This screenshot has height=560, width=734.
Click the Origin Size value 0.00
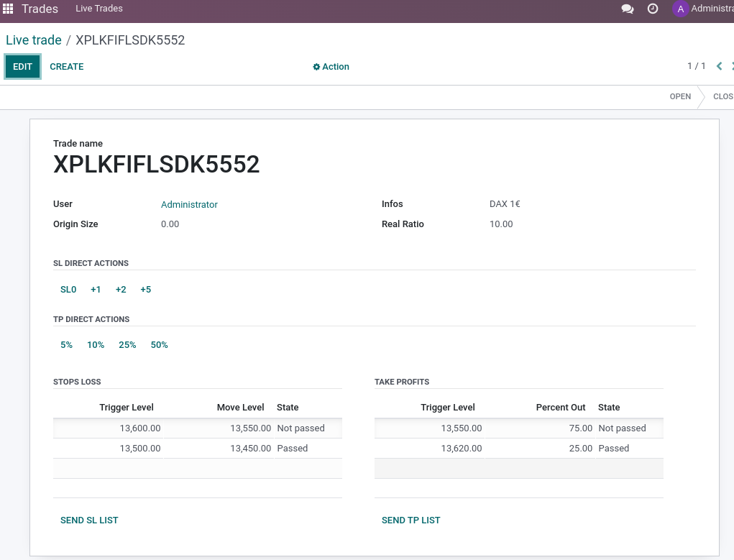pos(170,224)
